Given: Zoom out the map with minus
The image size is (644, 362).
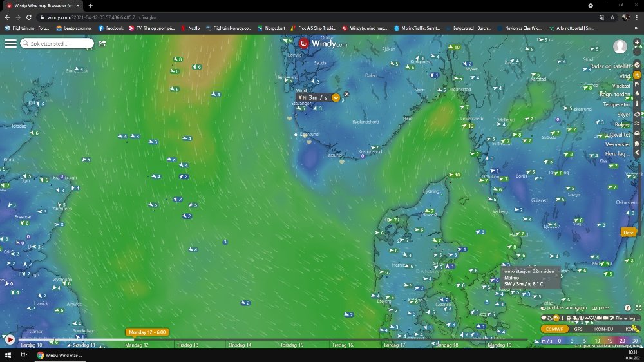Looking at the screenshot, I should [x=637, y=52].
